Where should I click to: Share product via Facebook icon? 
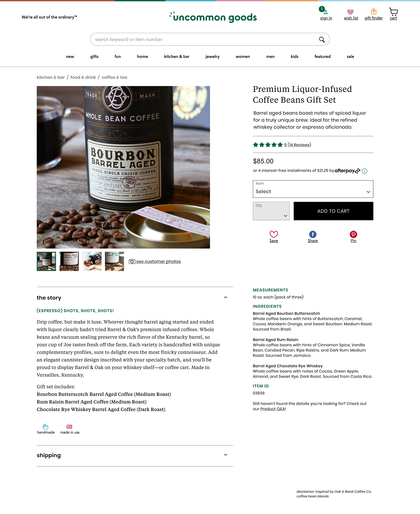[313, 234]
